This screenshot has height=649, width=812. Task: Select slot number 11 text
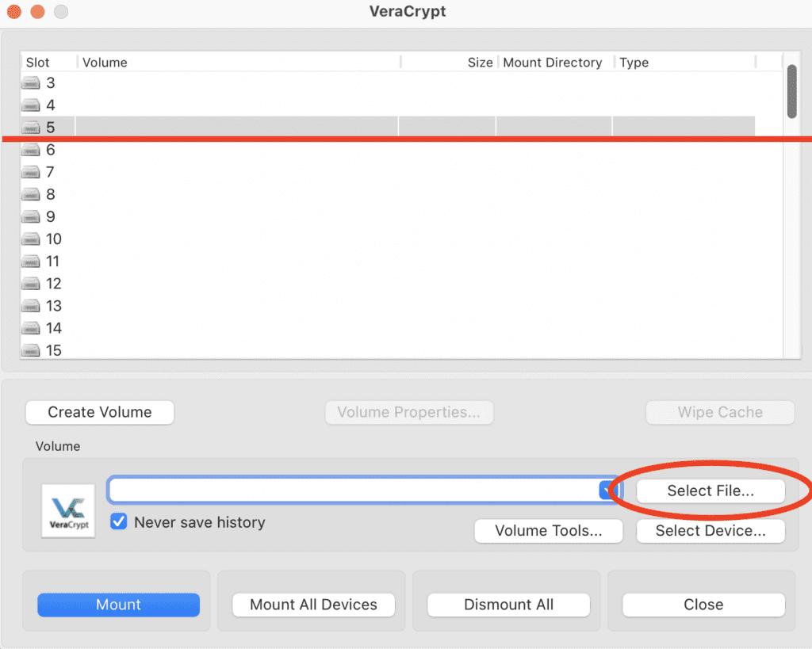(53, 262)
